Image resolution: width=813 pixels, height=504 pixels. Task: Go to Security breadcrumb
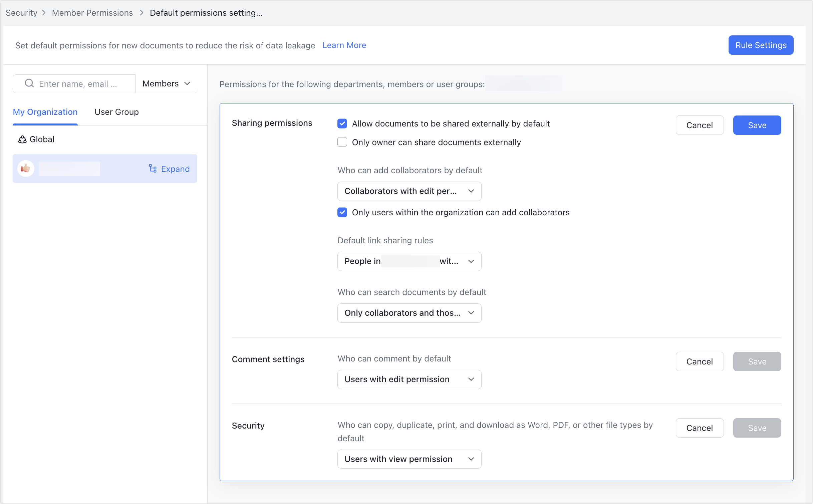(x=21, y=13)
